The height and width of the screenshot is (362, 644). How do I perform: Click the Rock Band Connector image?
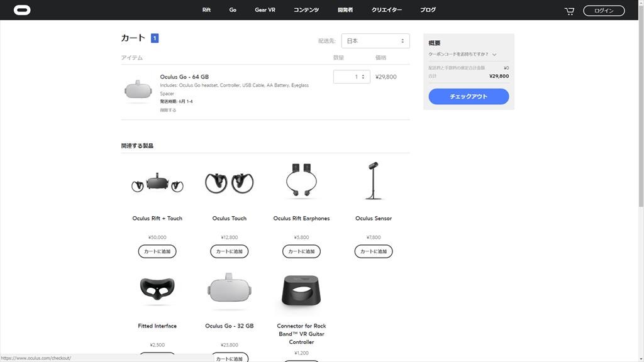click(301, 290)
